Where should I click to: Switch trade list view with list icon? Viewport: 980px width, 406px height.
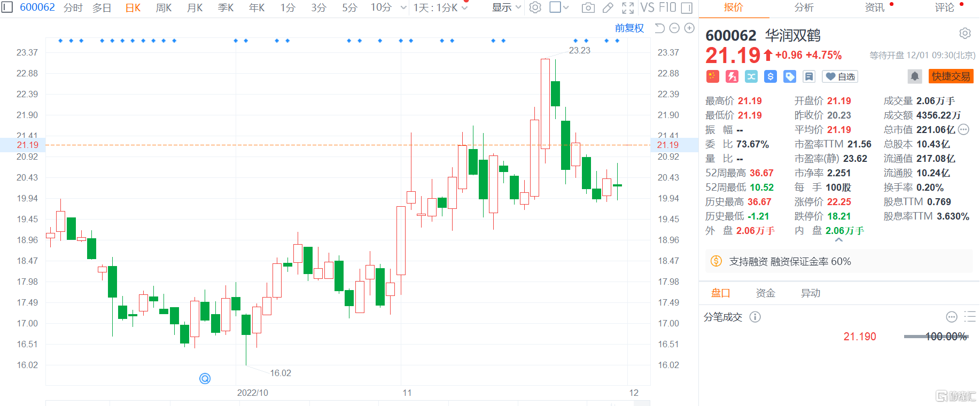coord(970,317)
